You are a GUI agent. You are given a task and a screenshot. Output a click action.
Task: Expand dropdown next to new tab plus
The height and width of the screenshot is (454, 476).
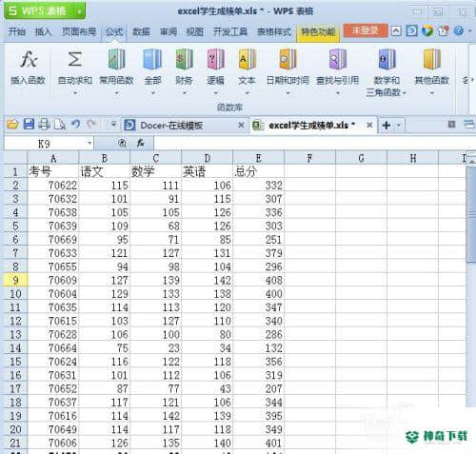399,125
